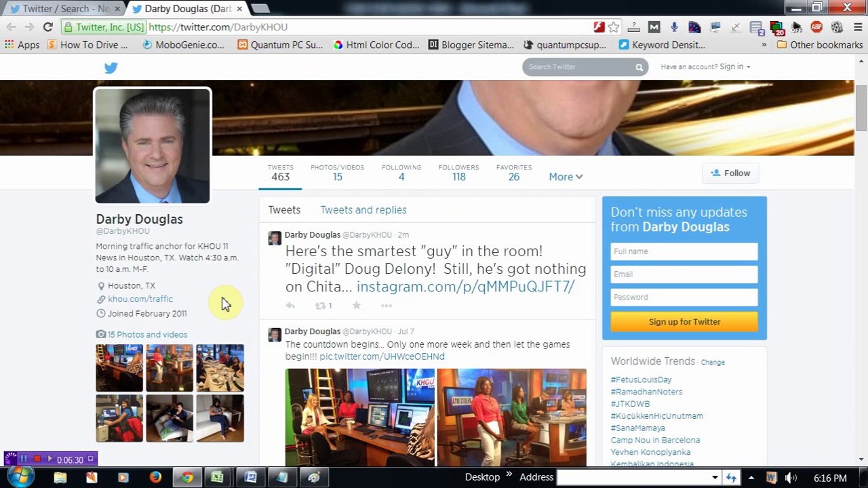The image size is (868, 488).
Task: Expand the More dropdown on profile stats
Action: coord(566,177)
